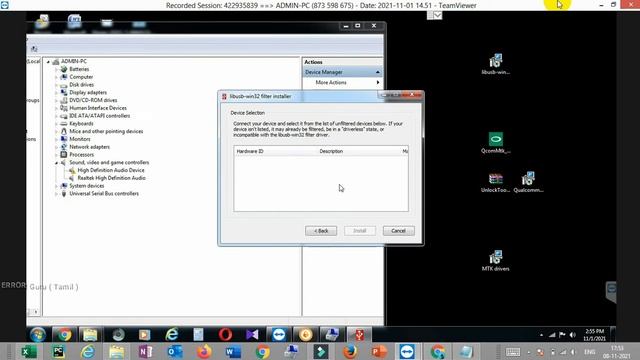Viewport: 640px width, 360px height.
Task: Select the Monitors tree item
Action: point(80,139)
